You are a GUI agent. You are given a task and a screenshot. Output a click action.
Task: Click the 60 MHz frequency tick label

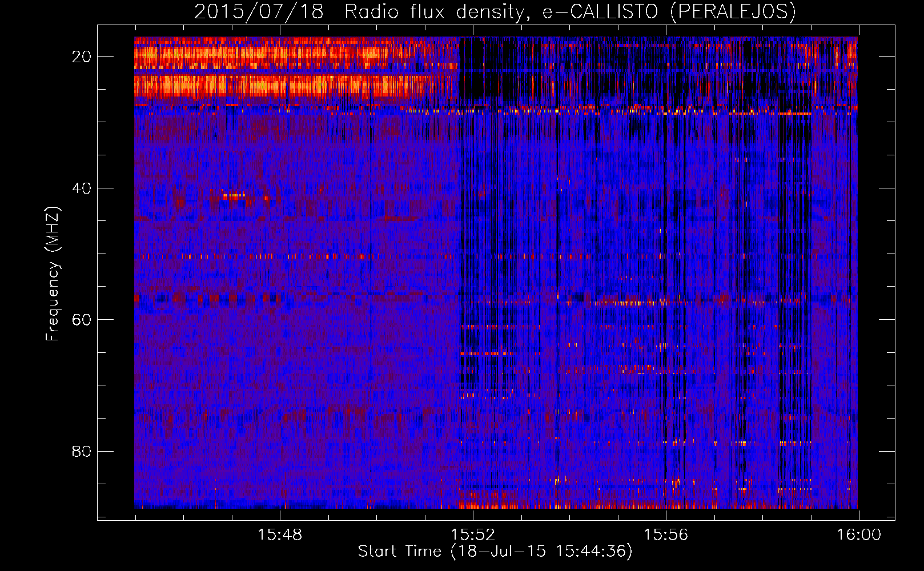pyautogui.click(x=82, y=320)
